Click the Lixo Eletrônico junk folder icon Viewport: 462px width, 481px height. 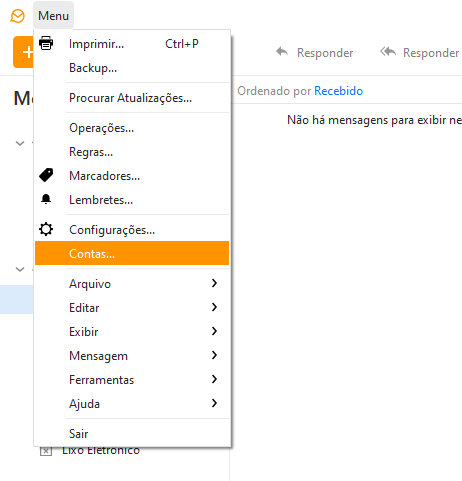click(x=46, y=451)
